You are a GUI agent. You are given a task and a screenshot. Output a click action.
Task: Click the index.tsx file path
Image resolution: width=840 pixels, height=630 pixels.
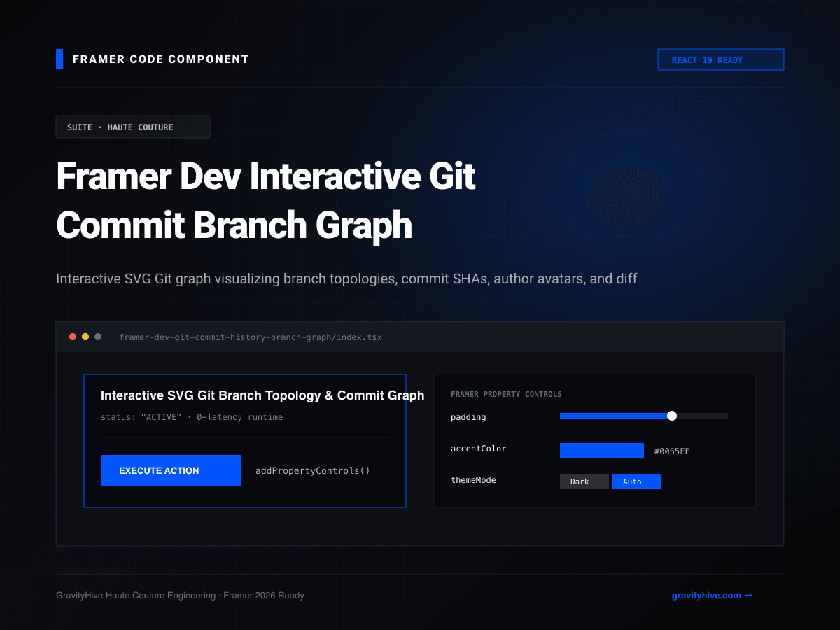pyautogui.click(x=251, y=337)
